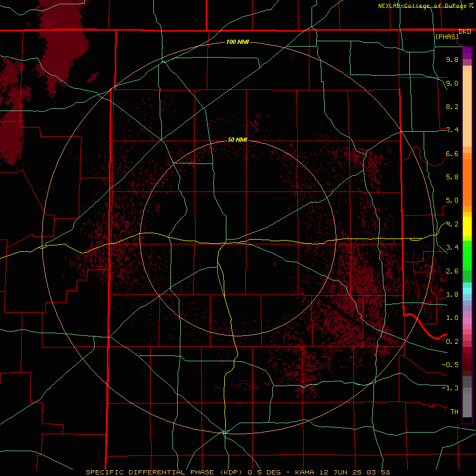The height and width of the screenshot is (476, 476).
Task: Click the KAMA station identifier in the caption
Action: [x=306, y=472]
